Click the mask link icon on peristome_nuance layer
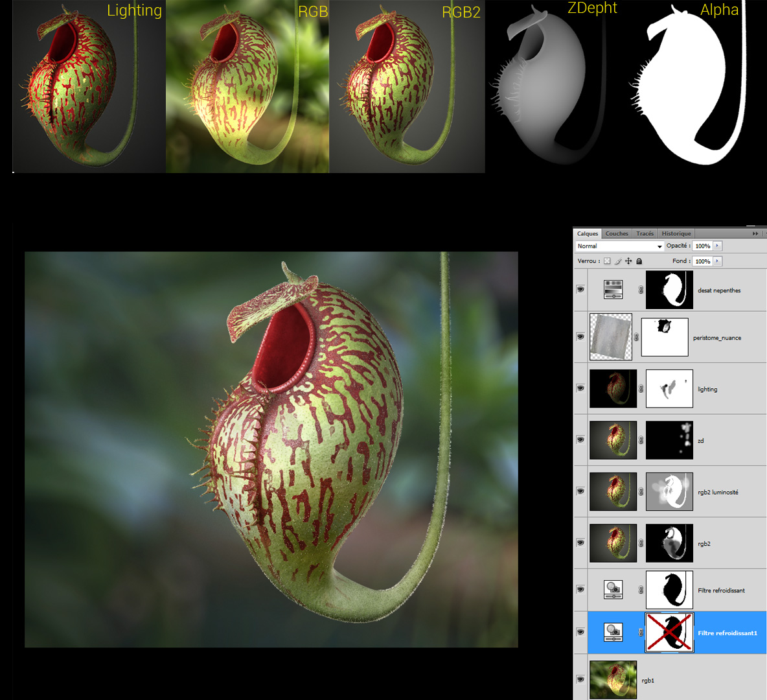This screenshot has height=700, width=767. click(636, 337)
